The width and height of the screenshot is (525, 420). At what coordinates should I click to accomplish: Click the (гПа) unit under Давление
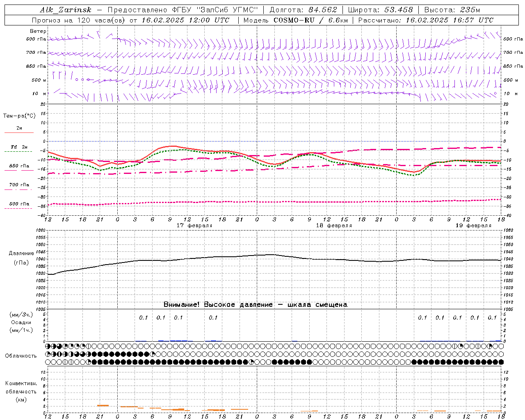pos(21,263)
